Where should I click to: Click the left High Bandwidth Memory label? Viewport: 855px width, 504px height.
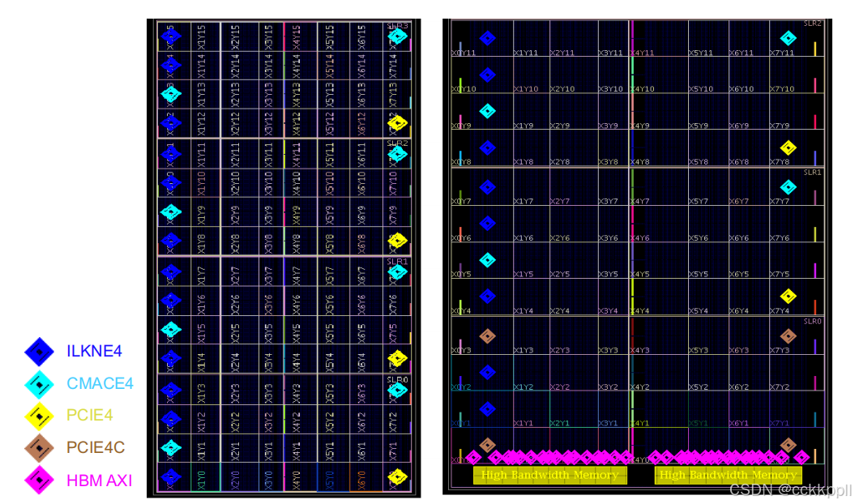pyautogui.click(x=549, y=476)
